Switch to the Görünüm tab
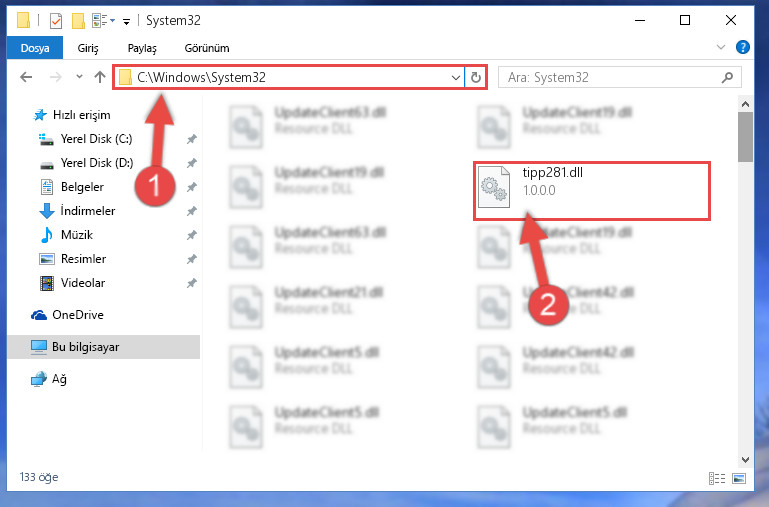 (x=206, y=48)
